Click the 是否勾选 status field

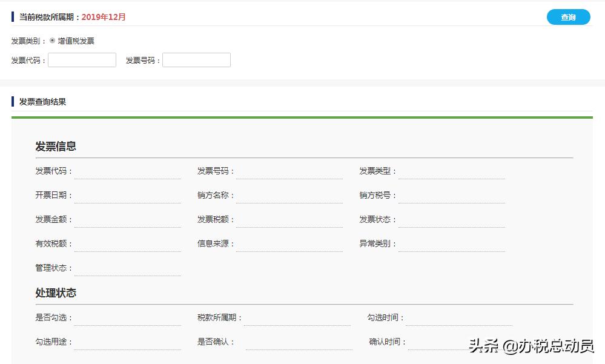coord(127,317)
